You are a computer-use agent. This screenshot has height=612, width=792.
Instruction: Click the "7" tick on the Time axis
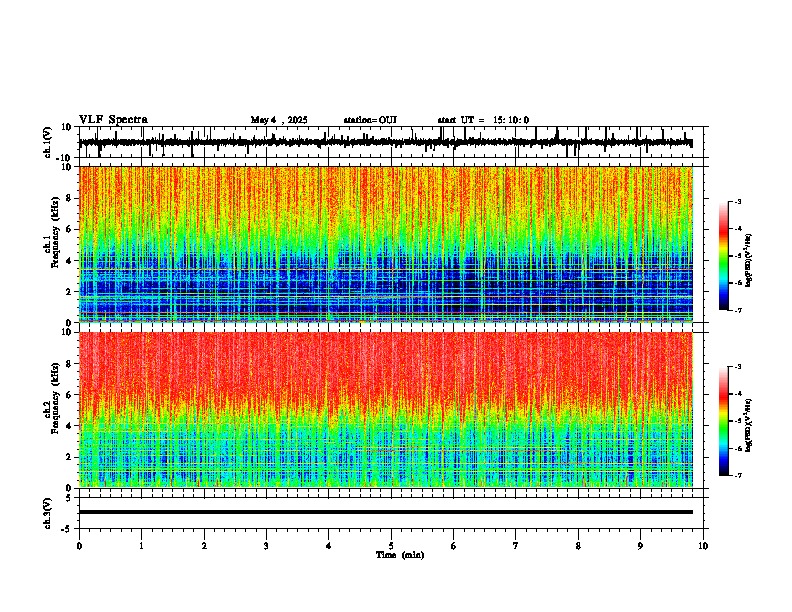pos(516,546)
